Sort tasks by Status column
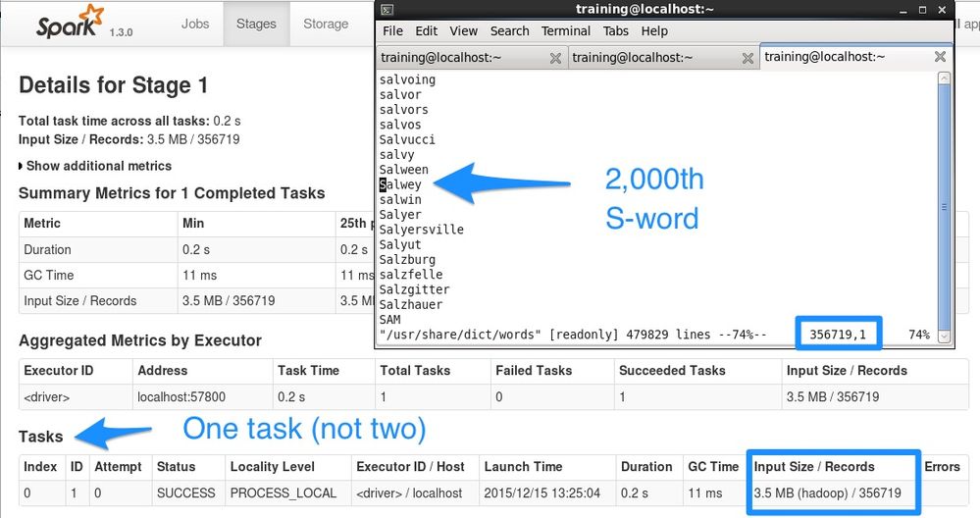 point(177,467)
